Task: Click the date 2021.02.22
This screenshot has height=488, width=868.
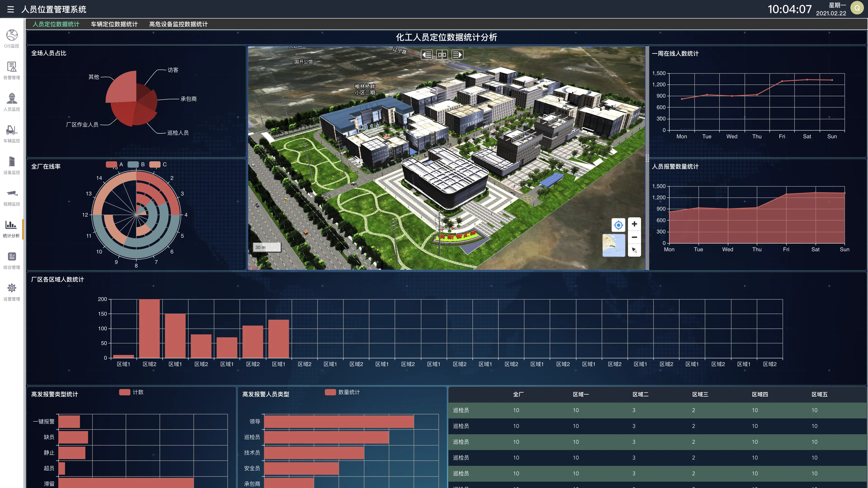Action: point(831,13)
